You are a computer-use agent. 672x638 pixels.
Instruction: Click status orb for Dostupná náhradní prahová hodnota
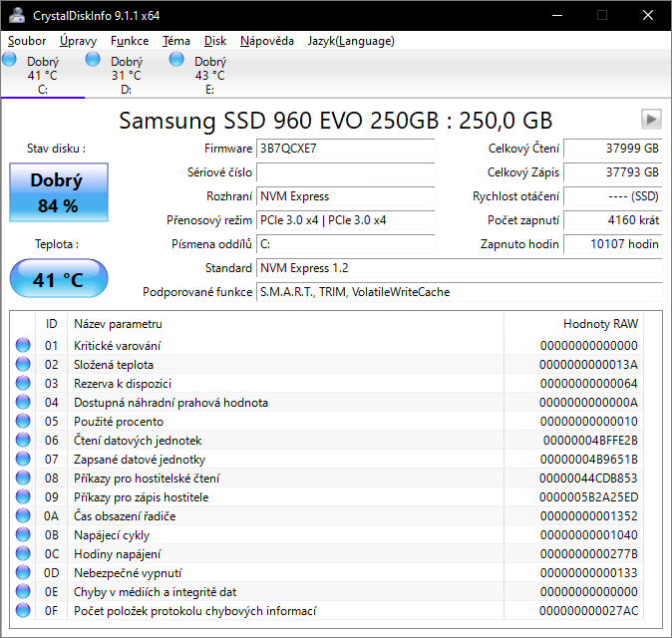click(23, 402)
